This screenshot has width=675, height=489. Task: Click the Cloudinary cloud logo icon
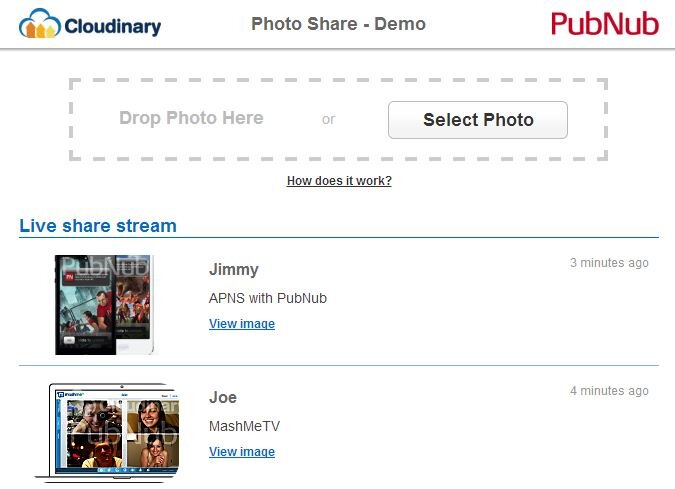39,23
